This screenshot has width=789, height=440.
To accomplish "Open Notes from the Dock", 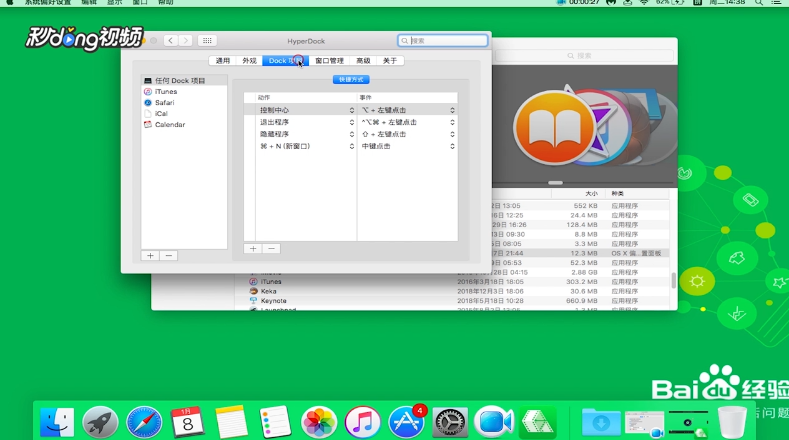I will [x=231, y=421].
